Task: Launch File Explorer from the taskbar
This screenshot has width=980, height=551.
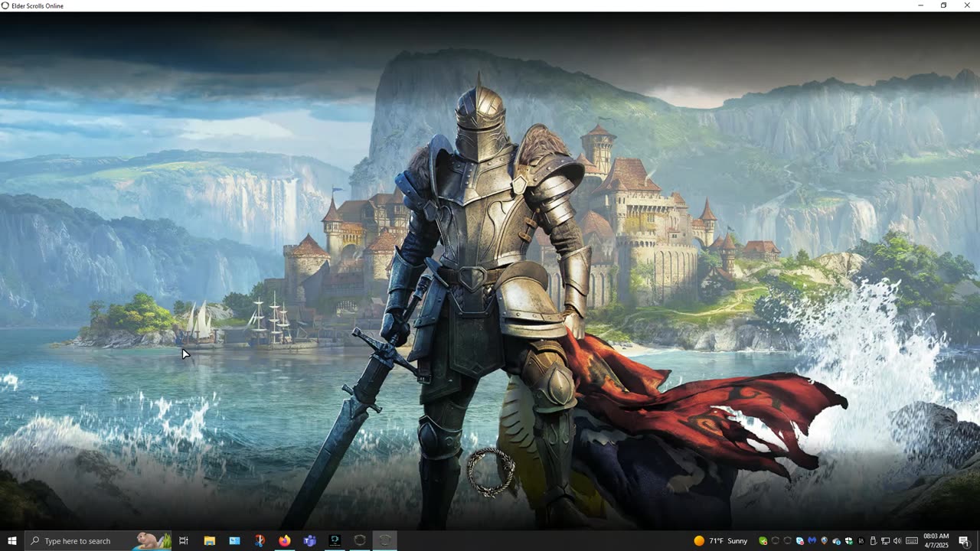Action: pos(209,541)
